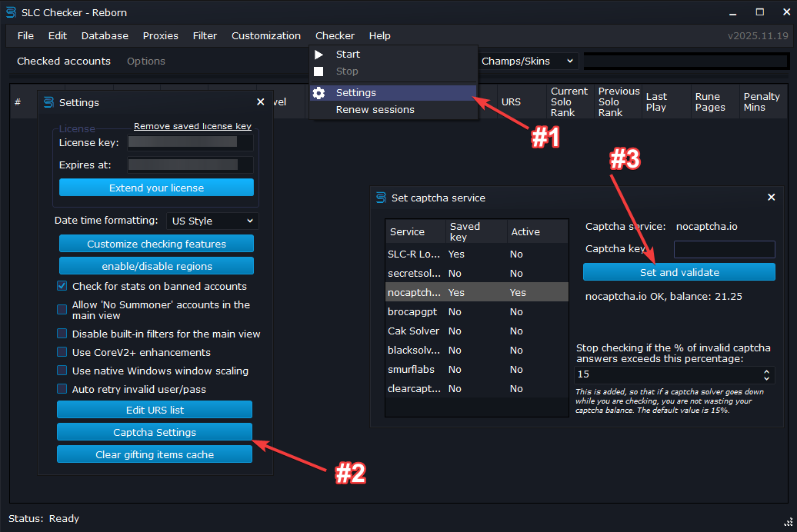Increase invalid captcha percentage with up arrow
Viewport: 797px width, 532px height.
click(766, 371)
